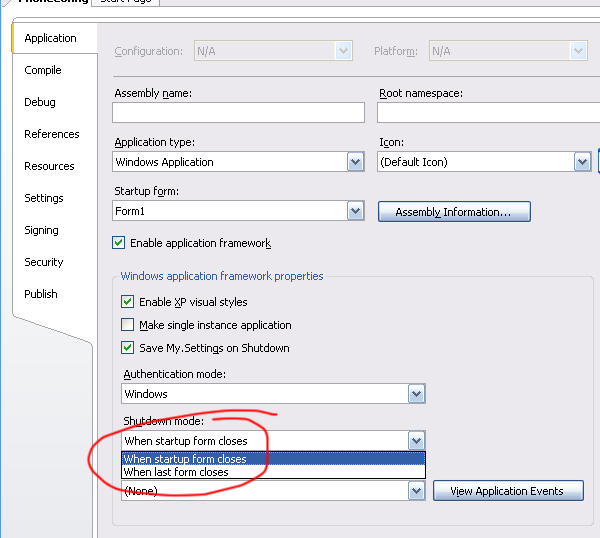
Task: Open the Startup form dropdown
Action: pyautogui.click(x=355, y=211)
